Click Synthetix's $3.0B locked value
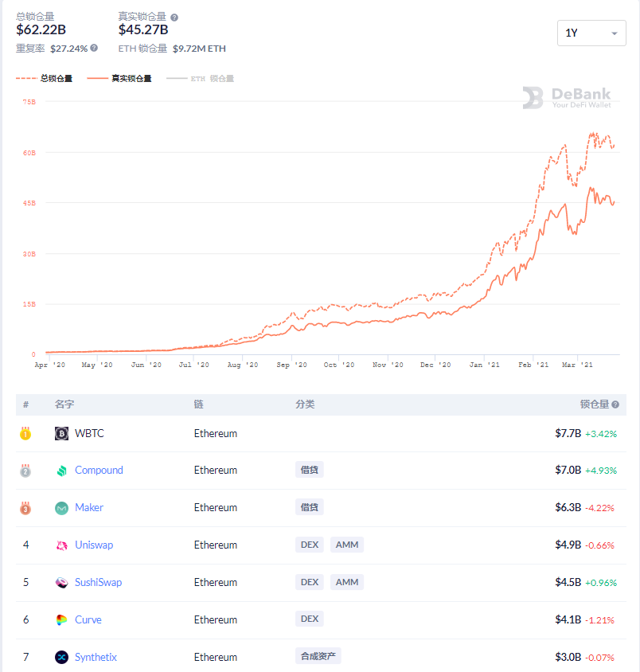Screen dimensions: 640x672 tap(568, 657)
